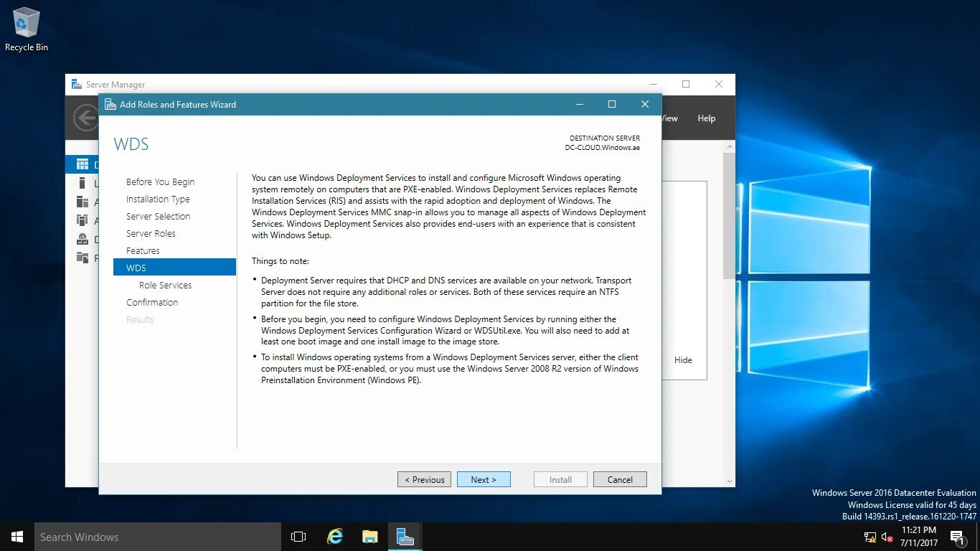This screenshot has height=551, width=980.
Task: Maximize the Server Manager window
Action: (686, 84)
